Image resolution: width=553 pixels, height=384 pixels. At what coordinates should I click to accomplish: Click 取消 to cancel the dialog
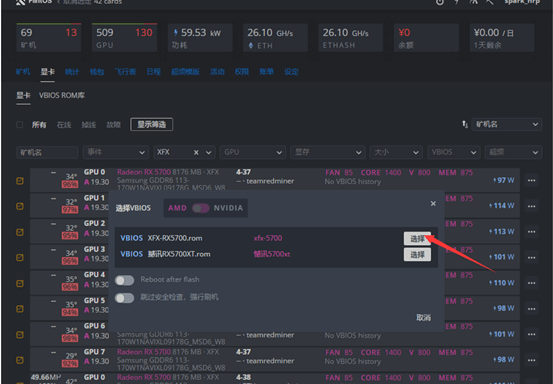pos(423,318)
